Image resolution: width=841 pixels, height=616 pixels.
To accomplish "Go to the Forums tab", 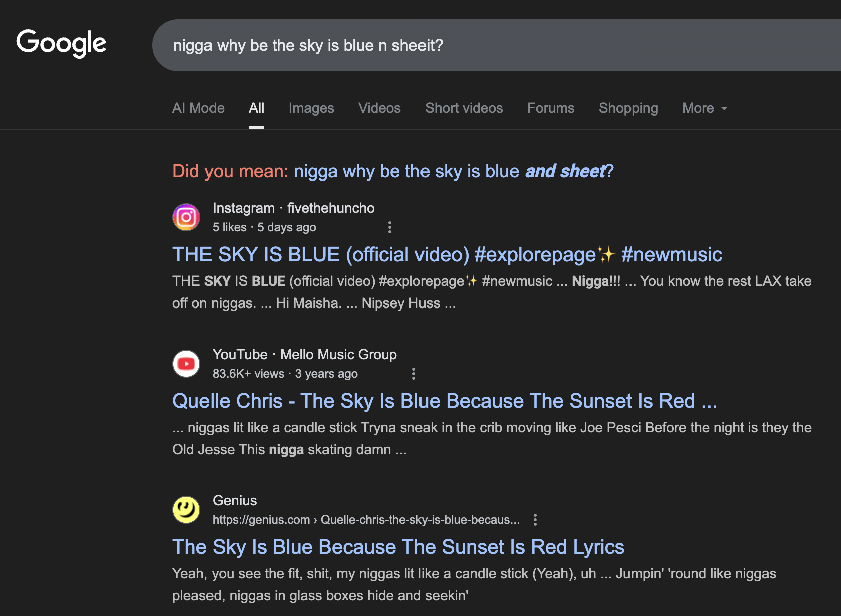I will pyautogui.click(x=551, y=108).
